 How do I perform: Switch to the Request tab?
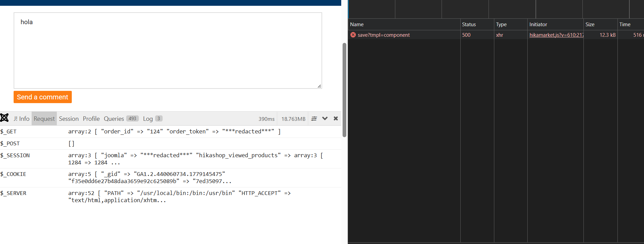click(44, 118)
